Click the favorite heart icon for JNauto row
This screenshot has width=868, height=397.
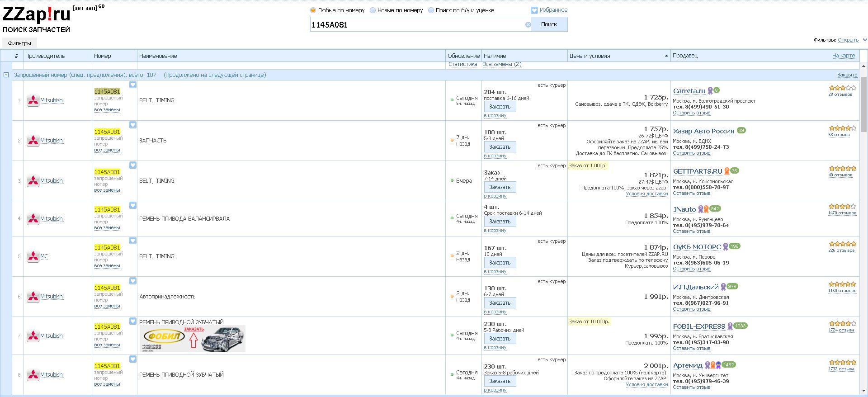tap(133, 205)
